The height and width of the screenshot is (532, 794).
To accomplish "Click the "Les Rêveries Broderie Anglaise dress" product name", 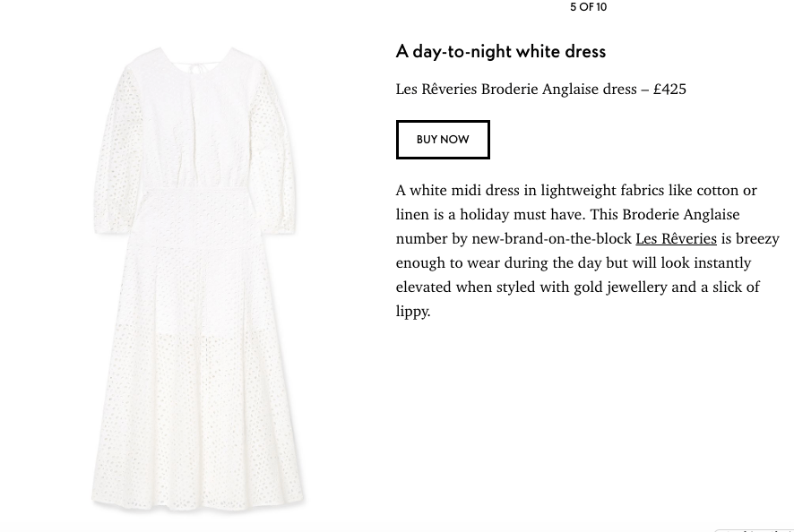I will (x=515, y=89).
